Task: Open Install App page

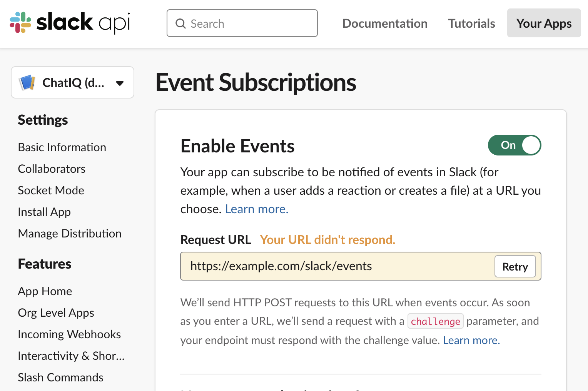Action: tap(44, 212)
